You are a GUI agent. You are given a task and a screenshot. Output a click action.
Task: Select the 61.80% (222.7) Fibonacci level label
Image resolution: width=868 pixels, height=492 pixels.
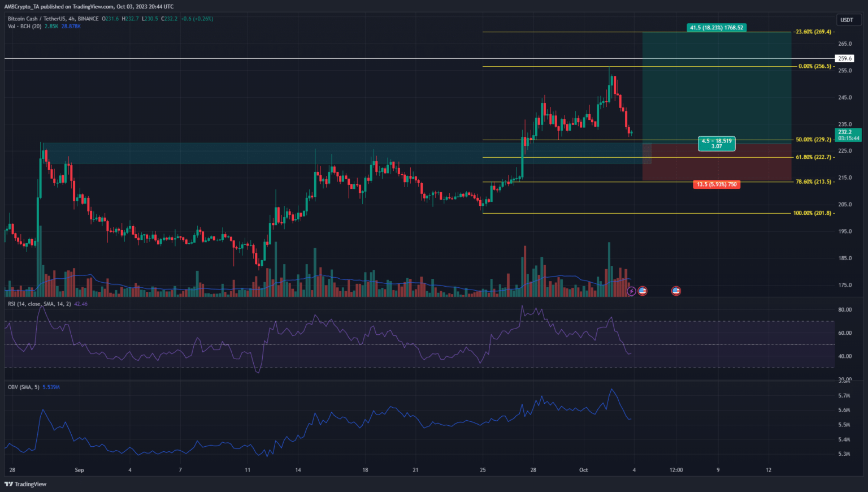[x=813, y=157]
